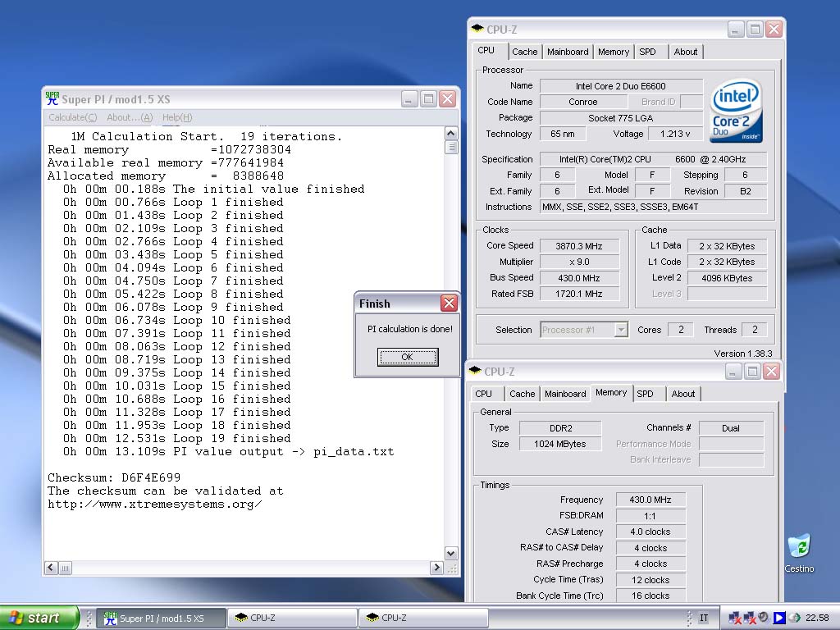Click the xtremesystems.org URL text
The width and height of the screenshot is (840, 630).
click(155, 504)
